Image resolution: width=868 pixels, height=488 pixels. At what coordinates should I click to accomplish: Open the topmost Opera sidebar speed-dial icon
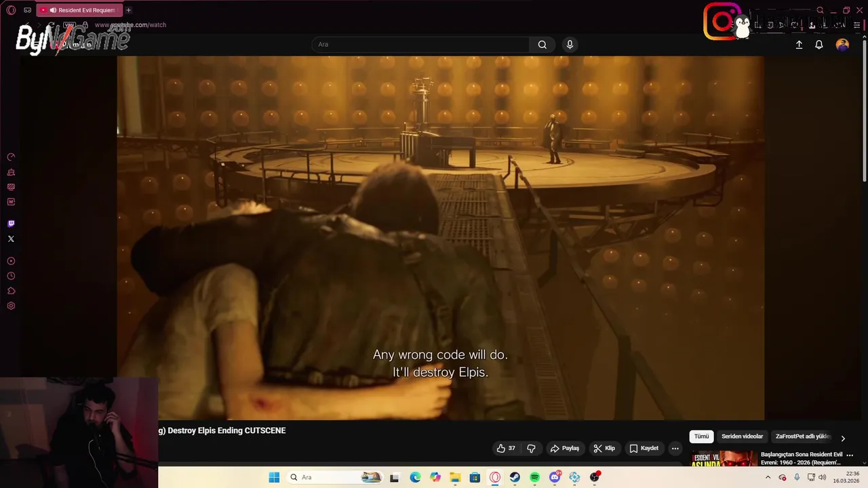(11, 157)
